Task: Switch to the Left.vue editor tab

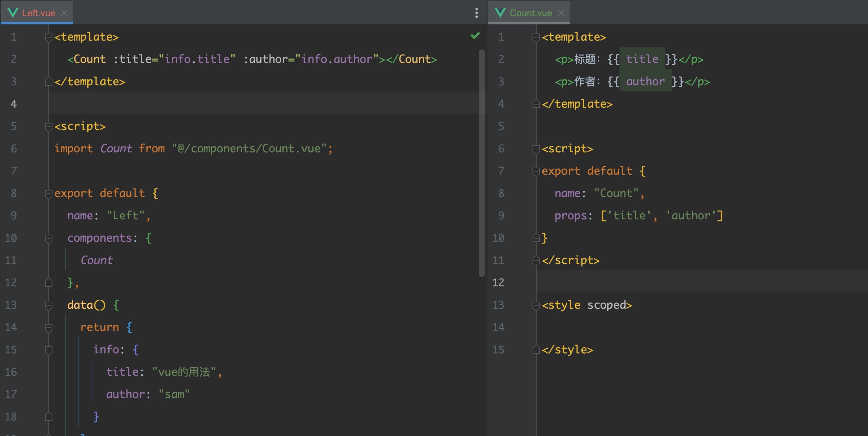Action: 37,13
